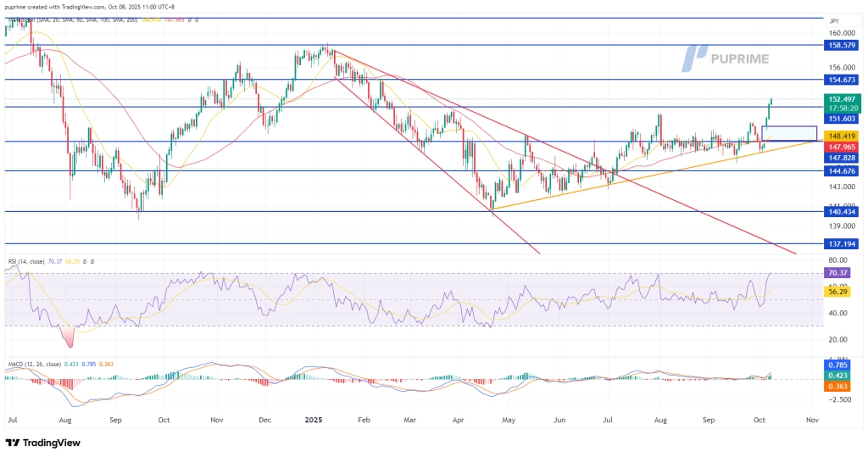Click the purple rectangle zone near 148.419
Image resolution: width=868 pixels, height=457 pixels.
(789, 133)
